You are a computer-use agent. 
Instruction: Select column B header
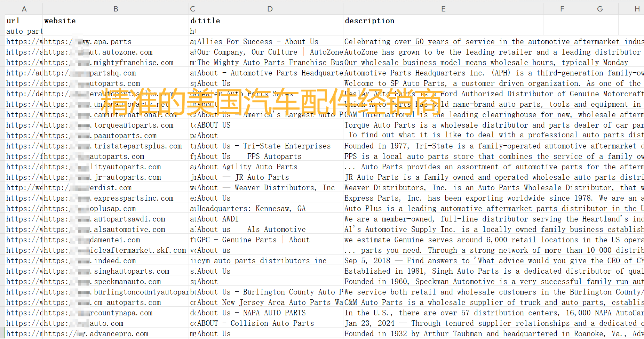(116, 9)
